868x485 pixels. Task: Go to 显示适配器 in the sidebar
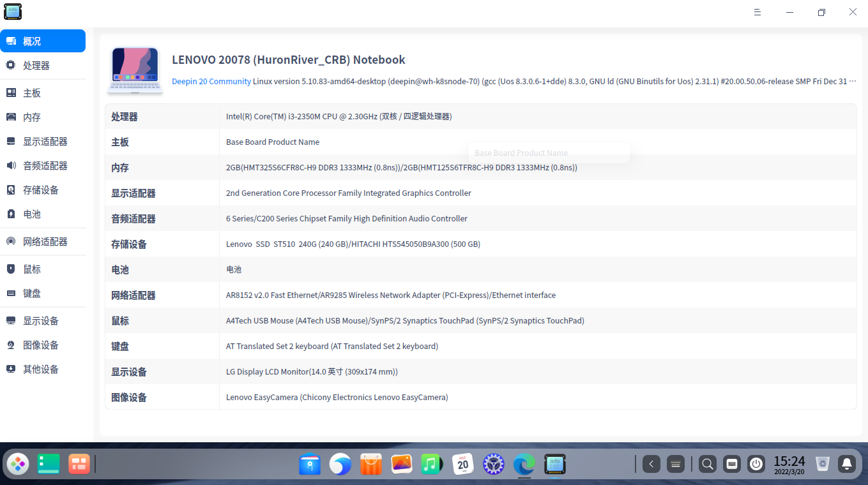43,142
